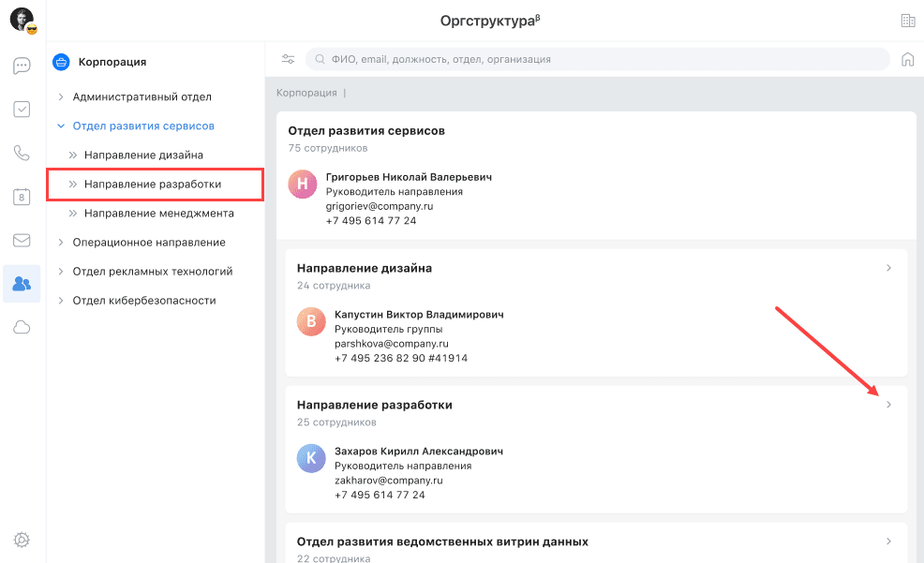
Task: Click Захаров's phone +7 495 614 77 24
Action: [x=380, y=495]
